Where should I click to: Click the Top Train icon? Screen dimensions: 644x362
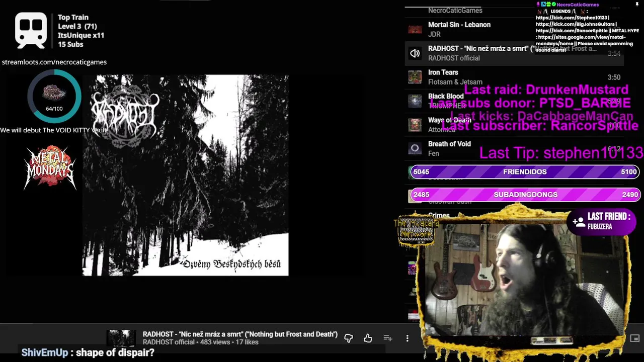31,30
